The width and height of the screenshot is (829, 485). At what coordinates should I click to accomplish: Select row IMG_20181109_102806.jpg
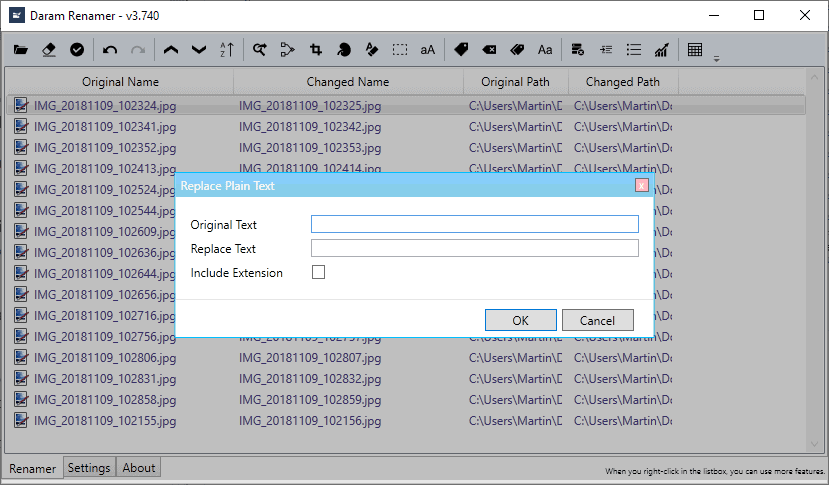(406, 358)
